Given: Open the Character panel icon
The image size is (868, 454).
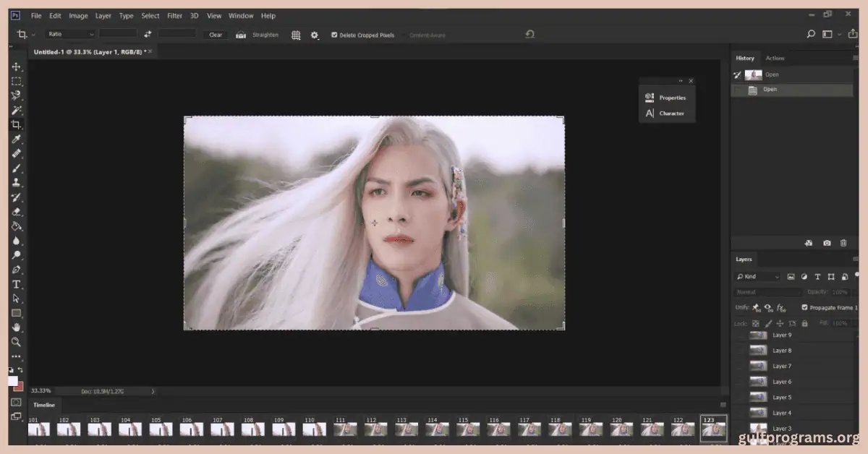Looking at the screenshot, I should point(649,113).
